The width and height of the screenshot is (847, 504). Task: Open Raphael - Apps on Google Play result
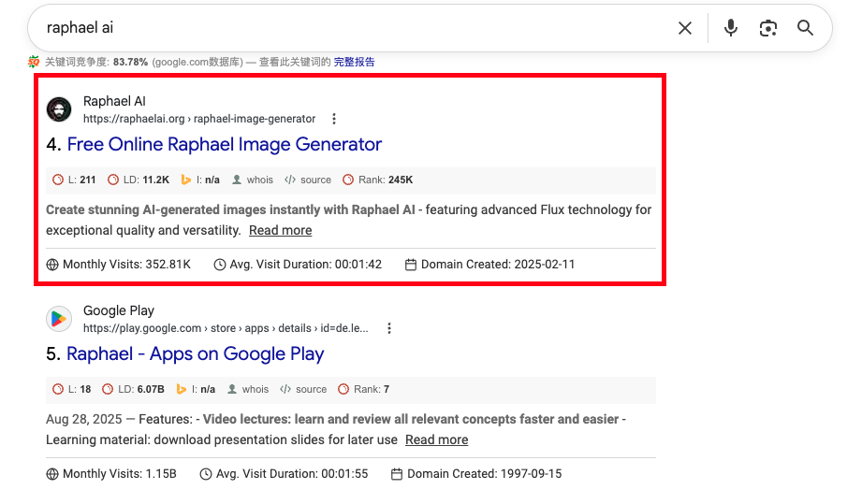pos(195,354)
